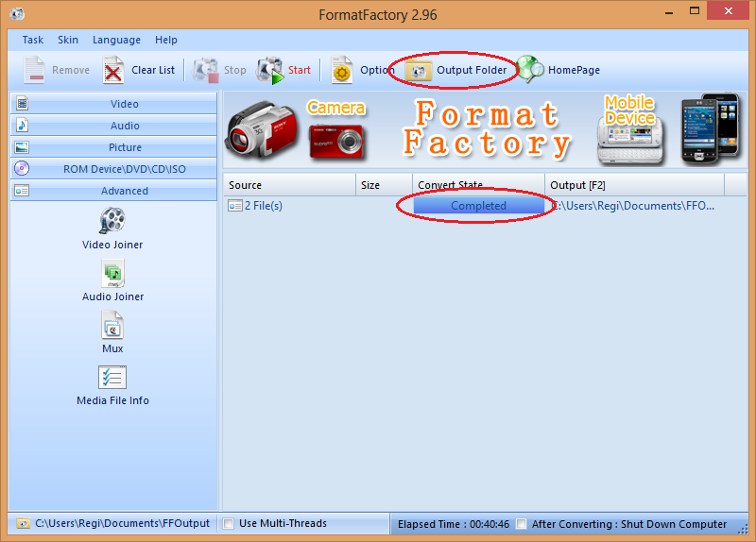Click the Mobile Device phones banner image
Image resolution: width=756 pixels, height=542 pixels.
point(710,128)
